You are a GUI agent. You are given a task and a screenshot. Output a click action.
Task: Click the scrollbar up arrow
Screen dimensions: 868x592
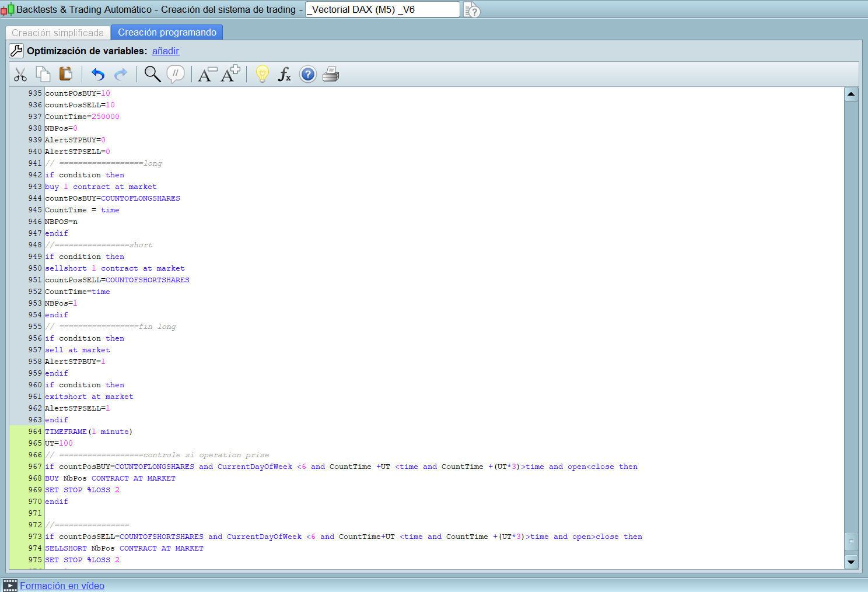(851, 94)
